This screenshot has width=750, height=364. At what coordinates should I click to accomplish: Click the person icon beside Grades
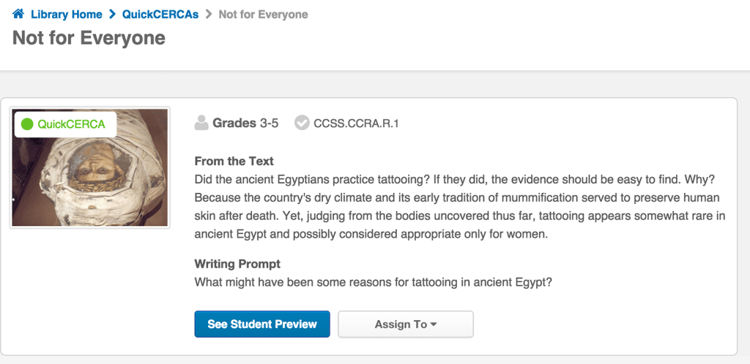201,123
